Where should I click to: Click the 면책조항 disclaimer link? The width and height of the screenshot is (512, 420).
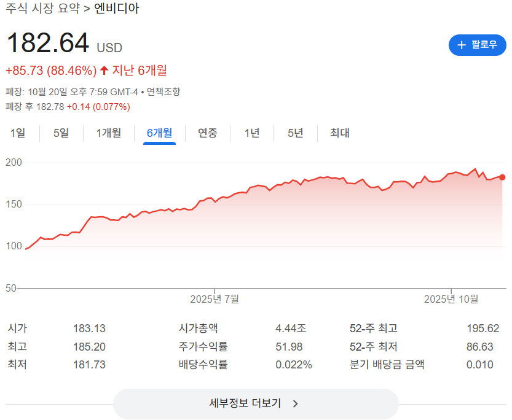coord(163,91)
